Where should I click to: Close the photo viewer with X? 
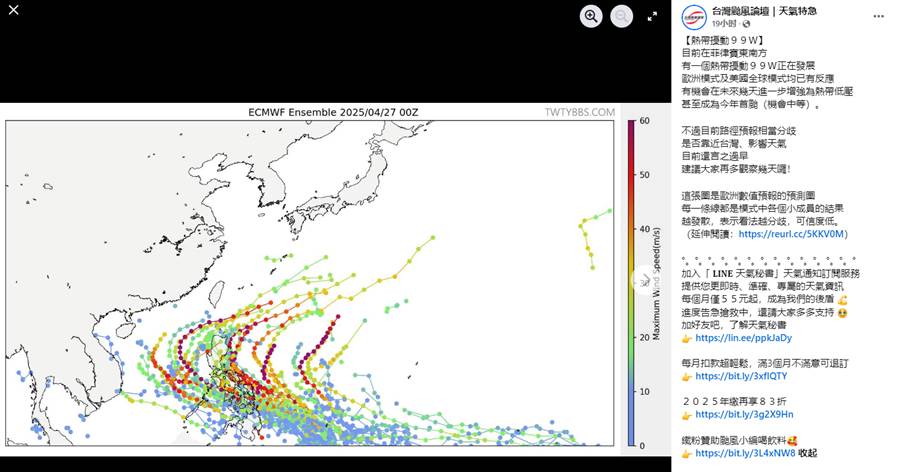pos(14,10)
